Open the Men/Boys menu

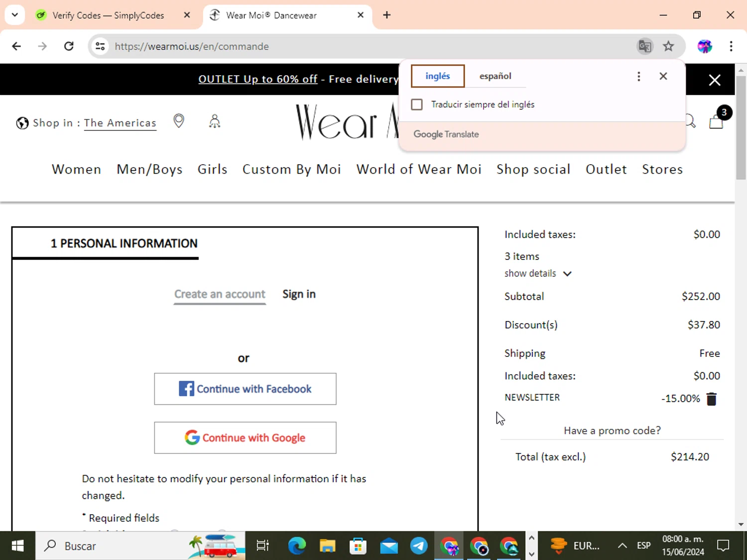pyautogui.click(x=149, y=169)
